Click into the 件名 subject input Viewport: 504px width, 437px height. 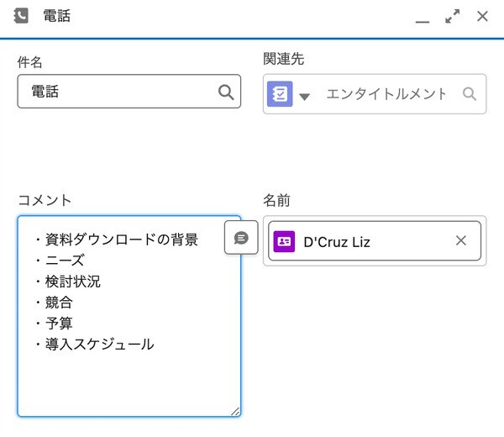tap(129, 92)
